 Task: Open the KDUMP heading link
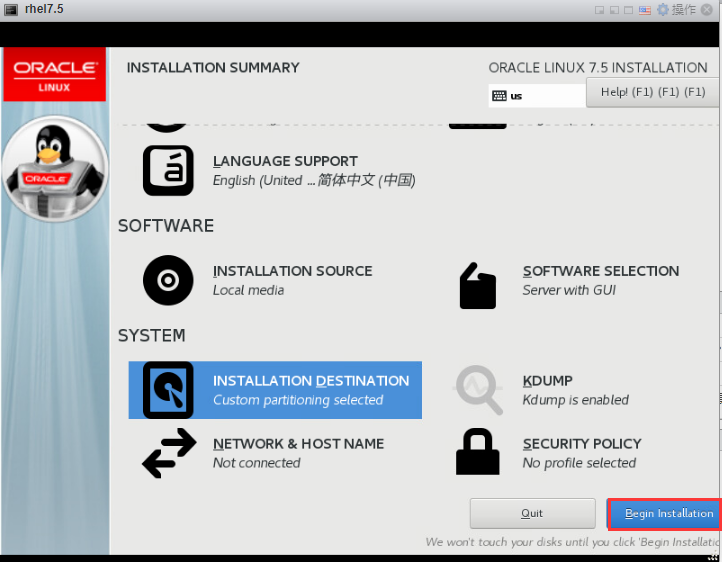pyautogui.click(x=547, y=381)
